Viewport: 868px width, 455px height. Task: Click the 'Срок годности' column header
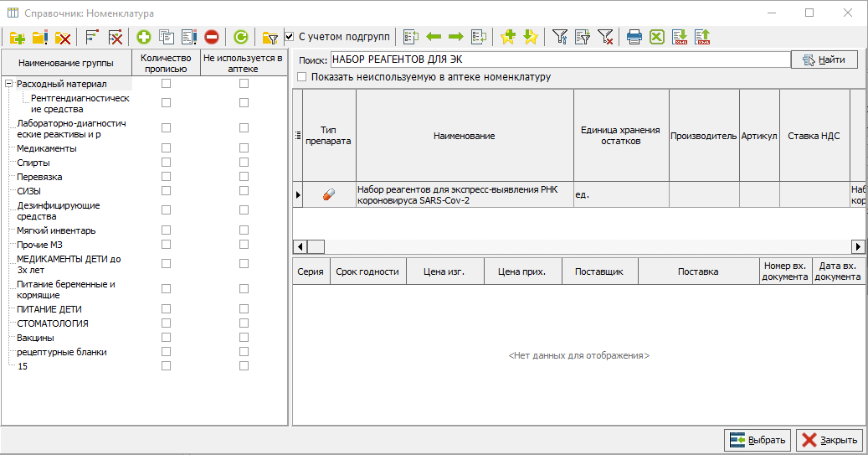point(367,272)
